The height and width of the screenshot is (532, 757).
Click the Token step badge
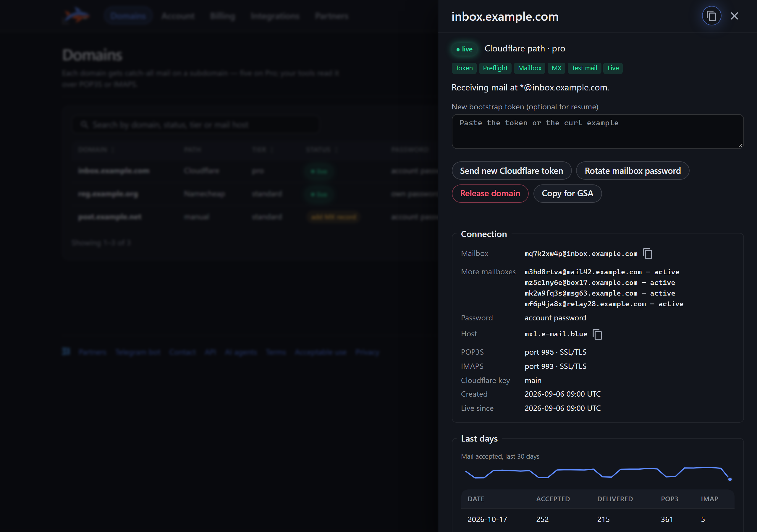tap(464, 68)
